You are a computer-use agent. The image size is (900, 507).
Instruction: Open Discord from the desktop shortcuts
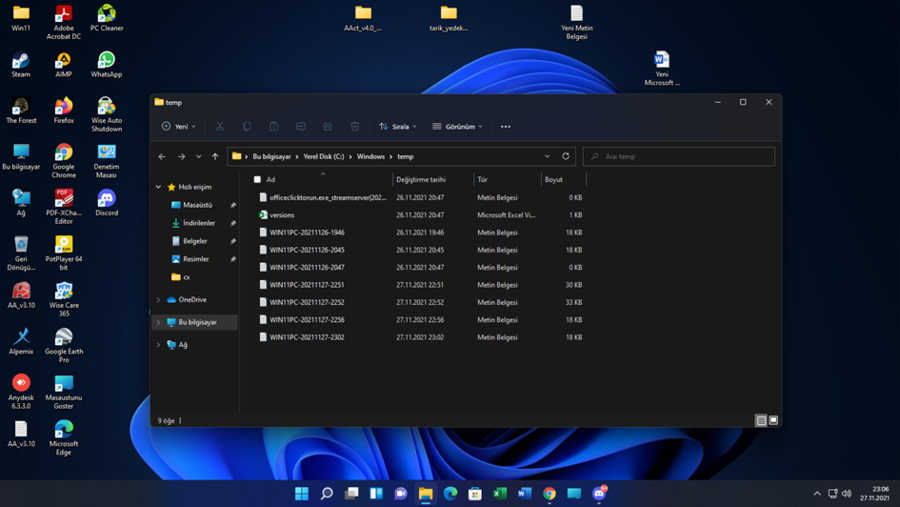(106, 201)
